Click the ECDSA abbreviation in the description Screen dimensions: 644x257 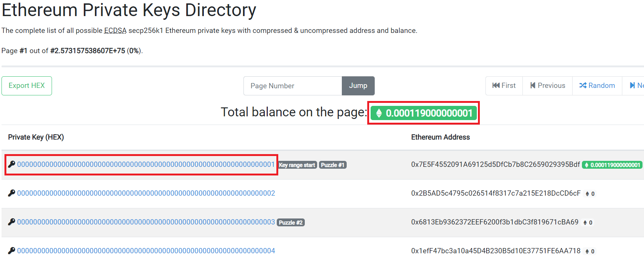[x=115, y=31]
